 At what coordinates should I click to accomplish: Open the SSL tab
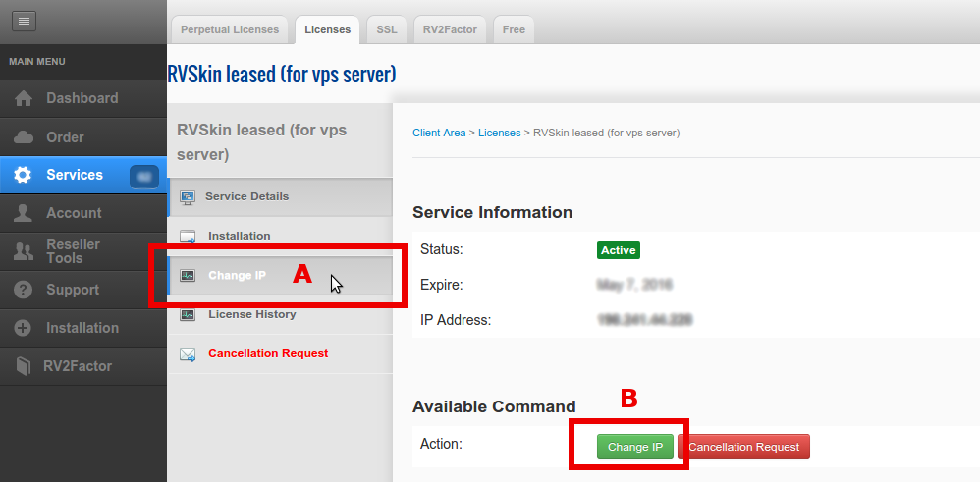pos(386,29)
